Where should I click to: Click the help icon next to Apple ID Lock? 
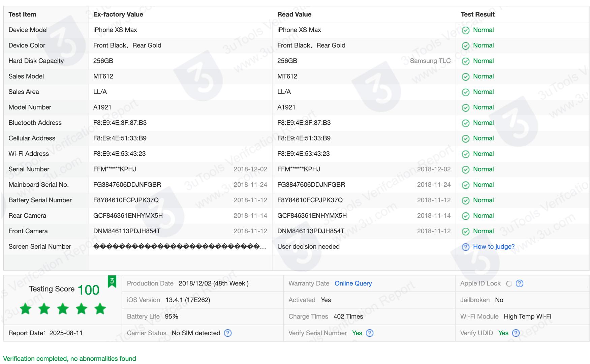click(520, 283)
